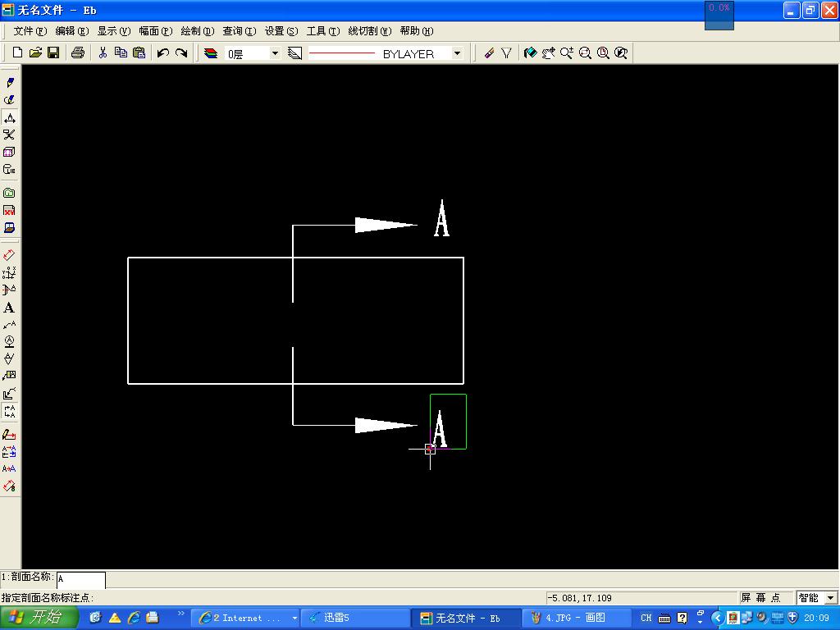Image resolution: width=840 pixels, height=630 pixels.
Task: Click the funnel filter icon
Action: tap(506, 52)
